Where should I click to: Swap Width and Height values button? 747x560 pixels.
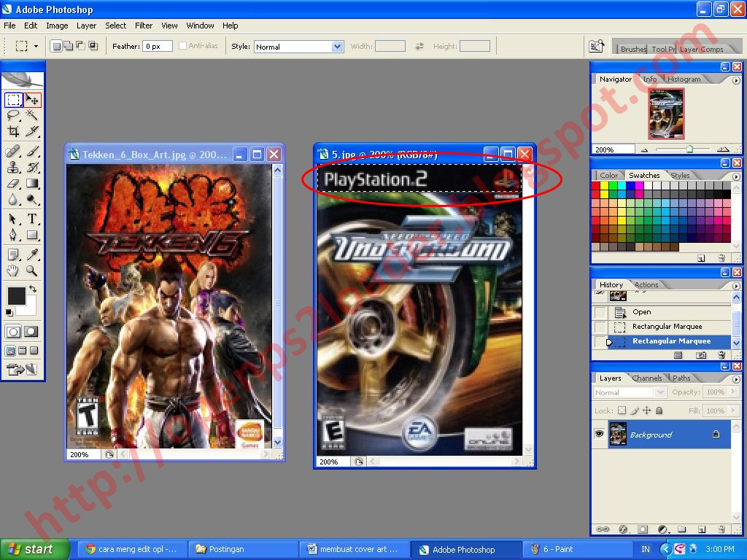(x=419, y=46)
